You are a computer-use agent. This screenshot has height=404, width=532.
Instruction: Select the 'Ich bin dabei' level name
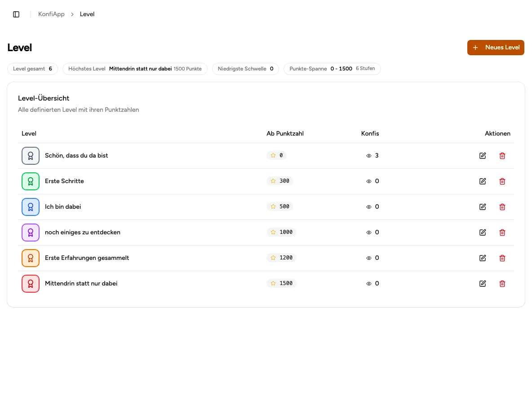[63, 207]
